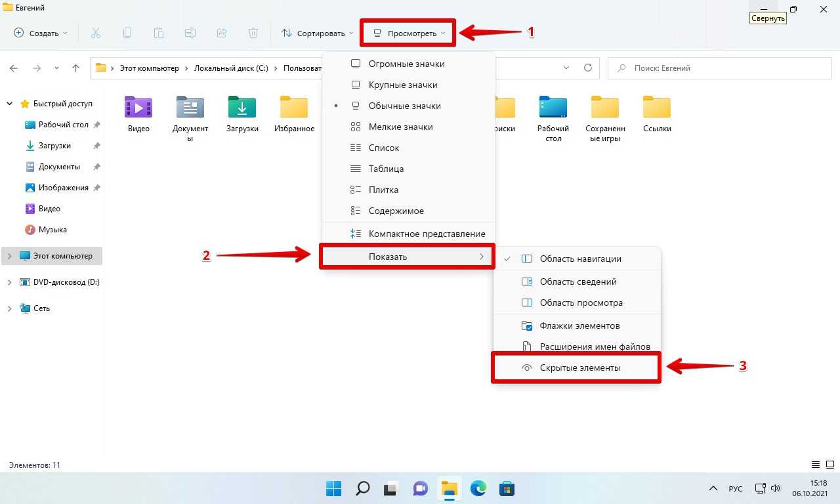840x504 pixels.
Task: Choose Плитка view
Action: coord(409,190)
